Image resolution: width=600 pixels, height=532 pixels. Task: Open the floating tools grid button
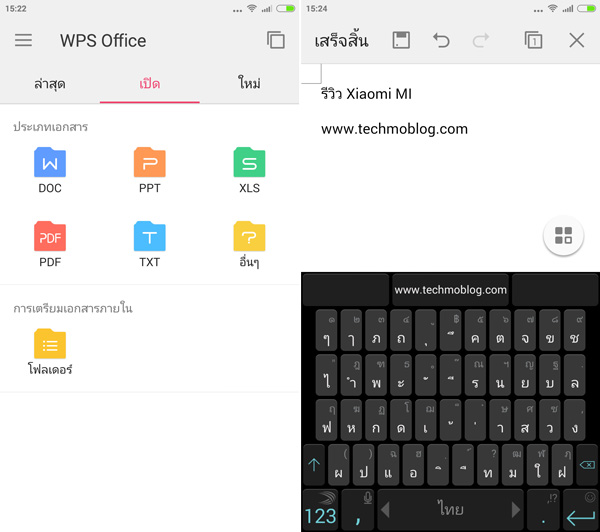click(x=563, y=236)
